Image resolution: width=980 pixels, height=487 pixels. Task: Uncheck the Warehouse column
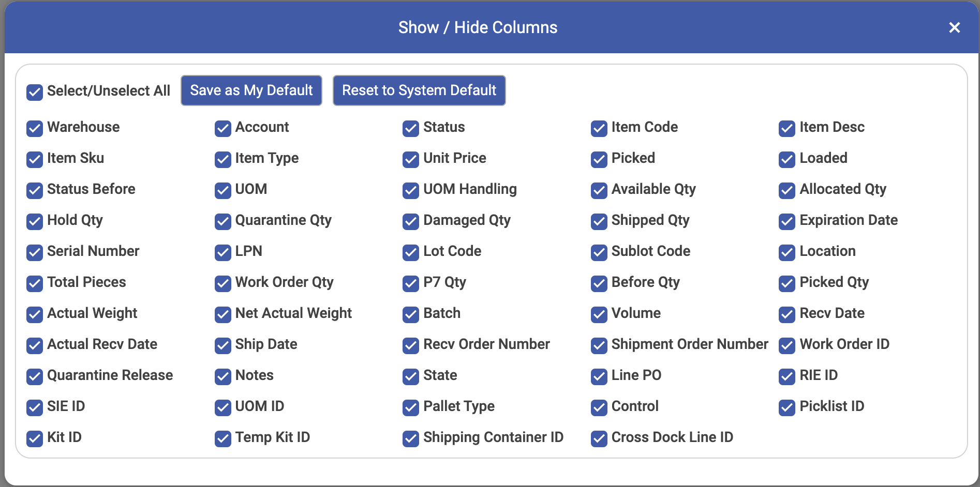coord(35,129)
